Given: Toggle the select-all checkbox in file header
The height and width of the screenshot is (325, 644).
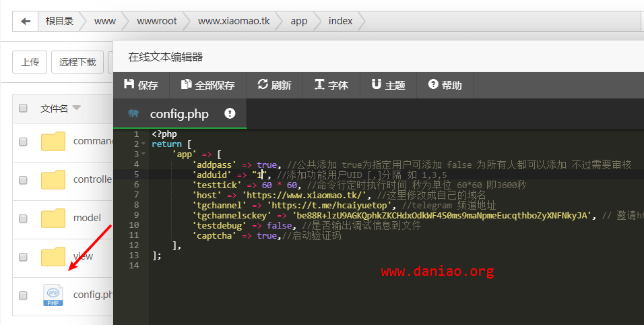Looking at the screenshot, I should [23, 108].
